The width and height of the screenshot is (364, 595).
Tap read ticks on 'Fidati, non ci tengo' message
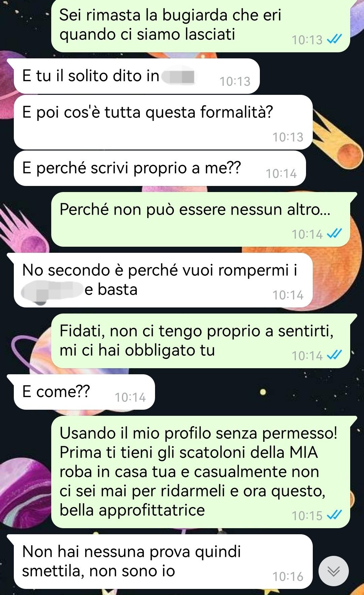point(335,355)
